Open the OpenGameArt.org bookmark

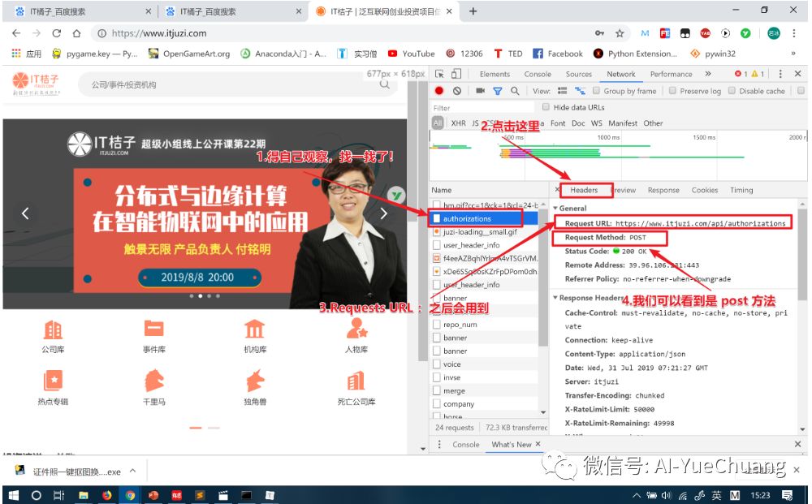189,54
